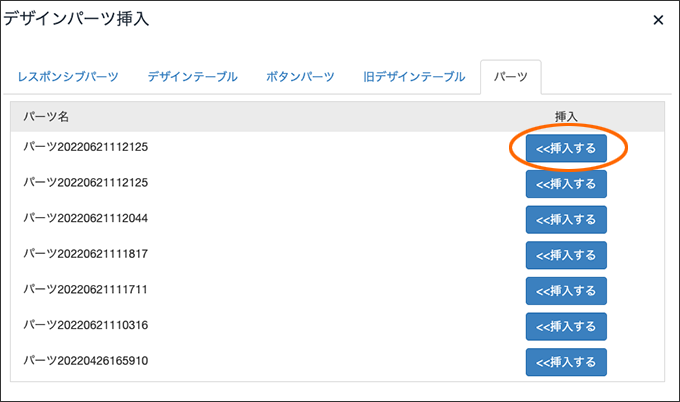Click the パーツ20220621110316 name text

pos(85,325)
